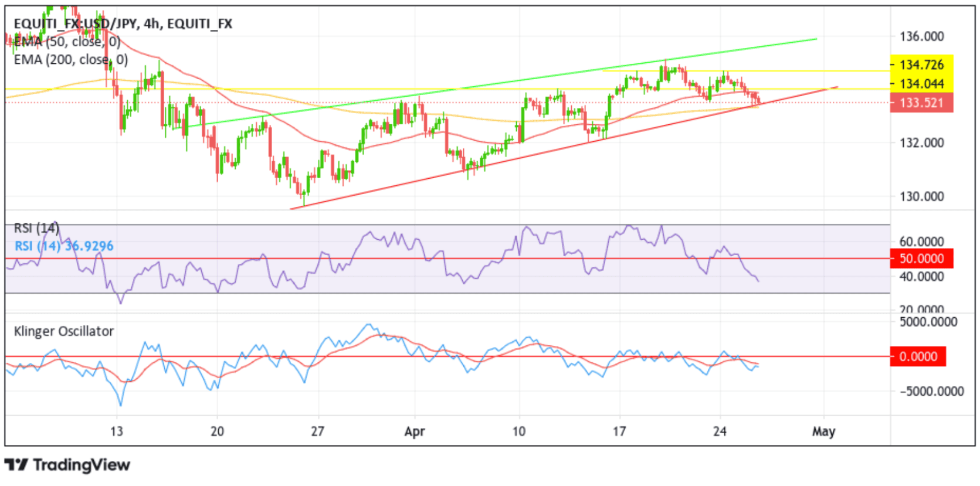Select the EMA (50, close, 0) label
This screenshot has width=980, height=486.
[x=67, y=42]
